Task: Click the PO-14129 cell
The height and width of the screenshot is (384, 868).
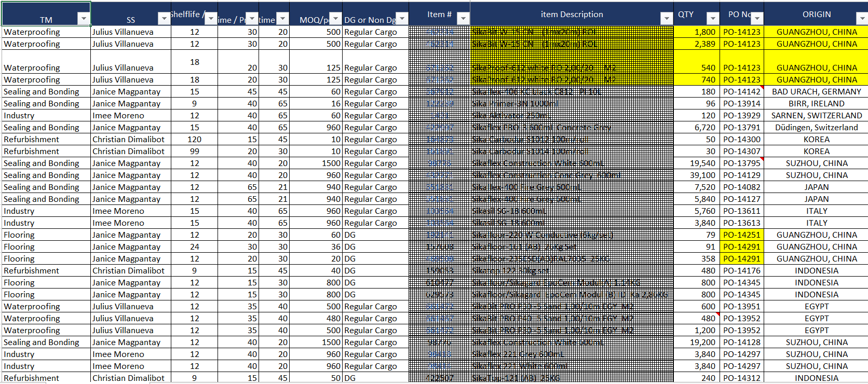Action: point(742,175)
